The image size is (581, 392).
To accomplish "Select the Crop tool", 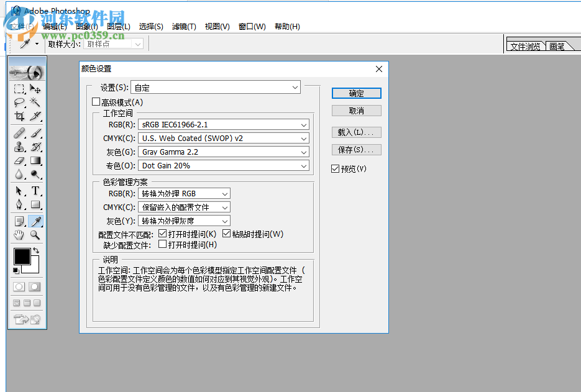I will 19,117.
